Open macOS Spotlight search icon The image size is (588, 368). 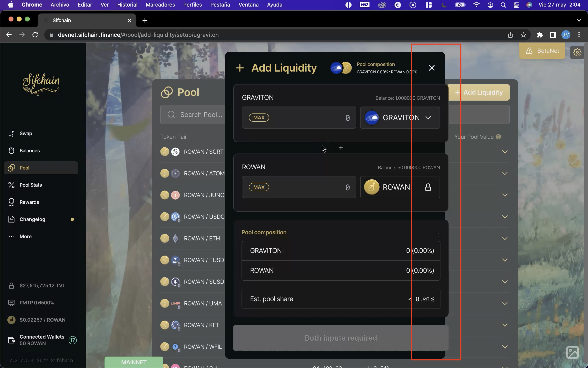(x=503, y=5)
